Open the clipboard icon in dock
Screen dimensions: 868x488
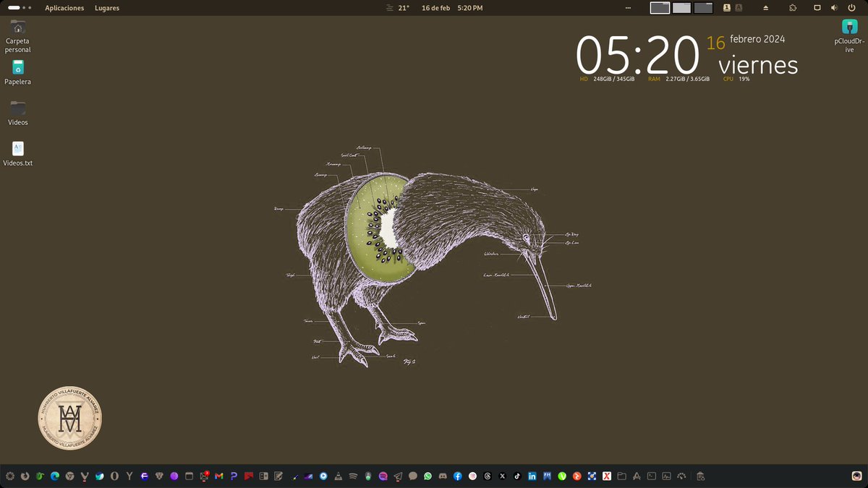(x=699, y=476)
